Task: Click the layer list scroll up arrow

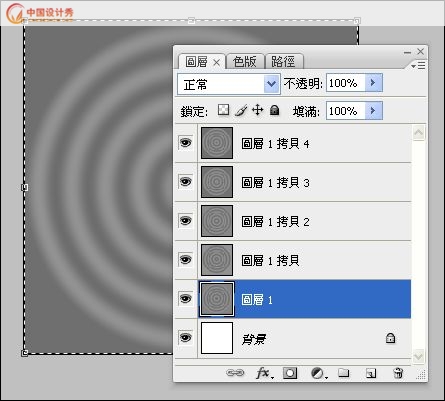Action: click(418, 133)
